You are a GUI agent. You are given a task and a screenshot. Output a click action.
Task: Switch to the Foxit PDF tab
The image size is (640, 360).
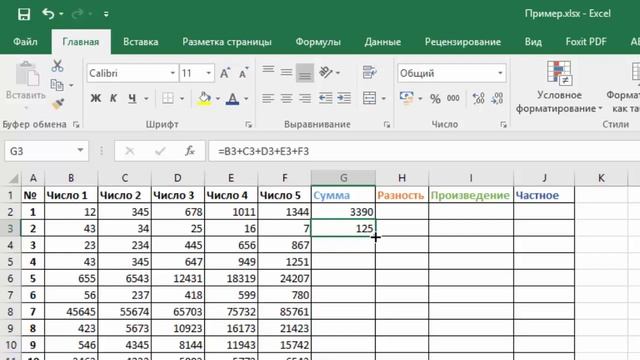coord(586,42)
